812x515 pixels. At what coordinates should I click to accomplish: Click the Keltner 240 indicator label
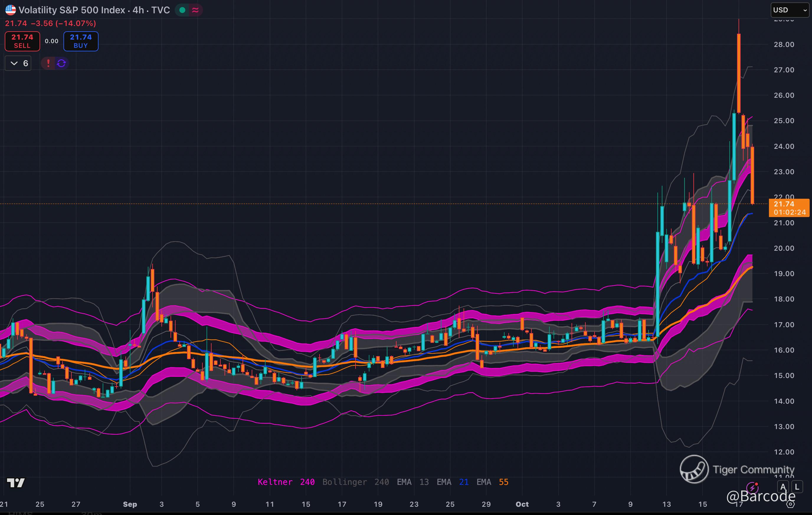click(x=286, y=482)
